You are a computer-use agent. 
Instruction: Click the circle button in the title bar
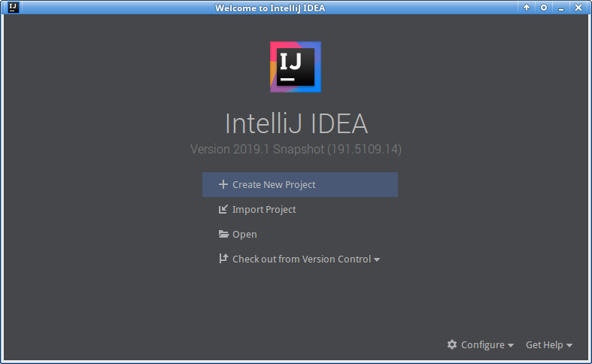click(x=544, y=8)
